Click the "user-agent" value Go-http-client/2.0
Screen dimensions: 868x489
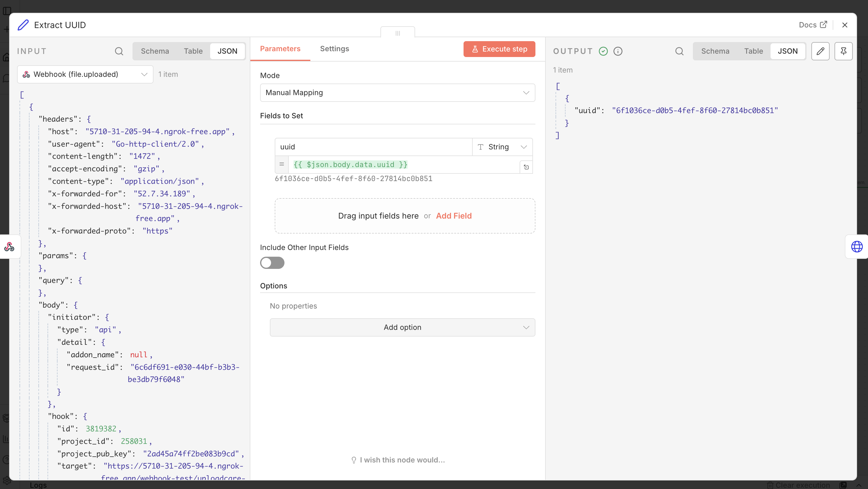(155, 144)
